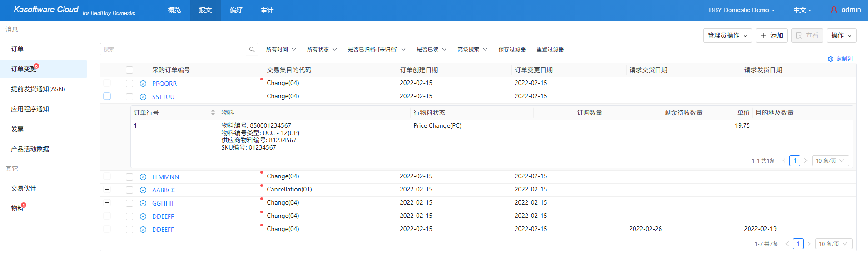The image size is (868, 256).
Task: Switch to the 概览 top tab
Action: pos(174,10)
